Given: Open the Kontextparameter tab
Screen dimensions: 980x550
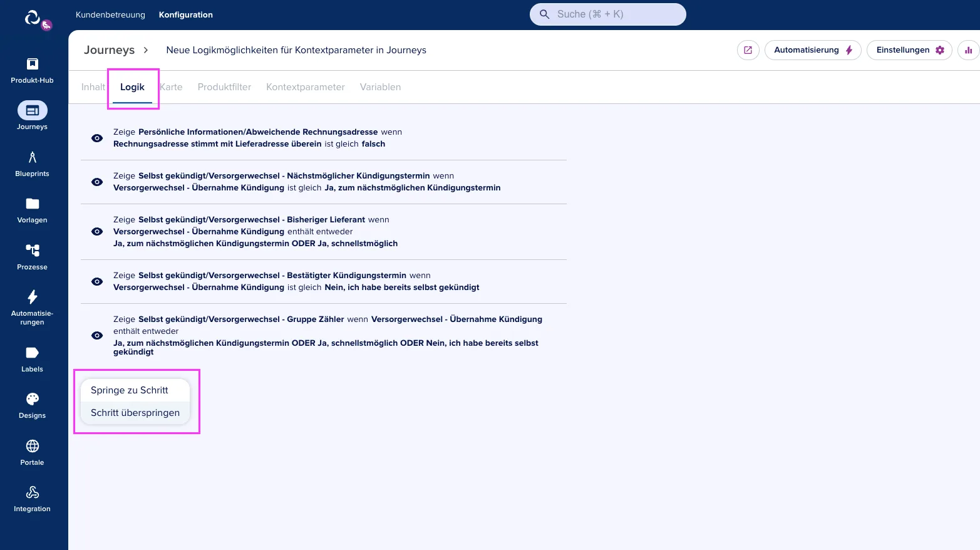Looking at the screenshot, I should coord(306,87).
